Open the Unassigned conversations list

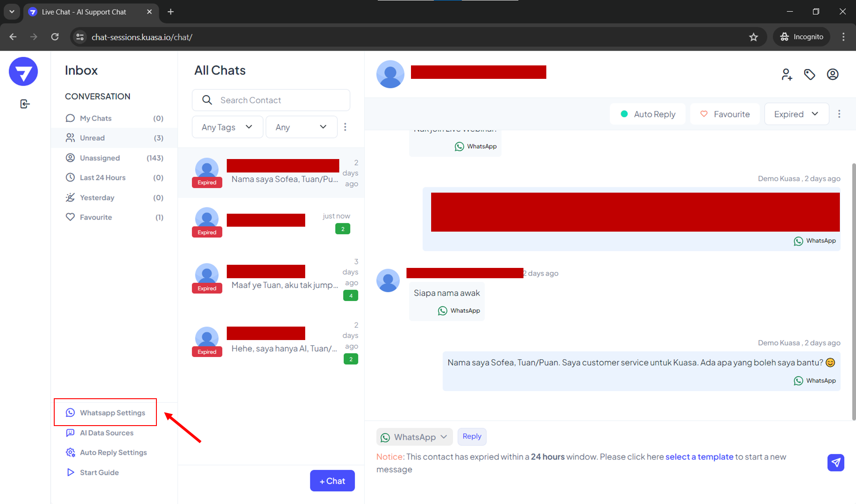(x=99, y=158)
